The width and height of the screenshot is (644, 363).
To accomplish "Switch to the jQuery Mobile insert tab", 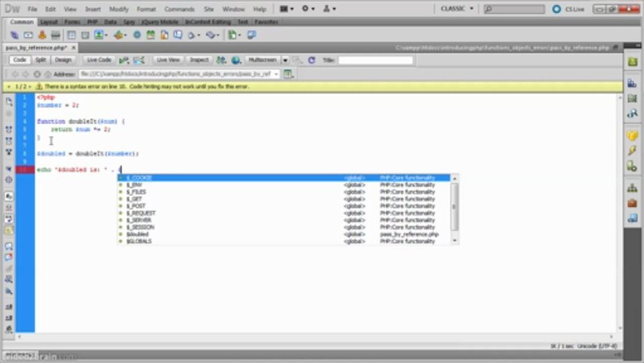I will pos(160,22).
